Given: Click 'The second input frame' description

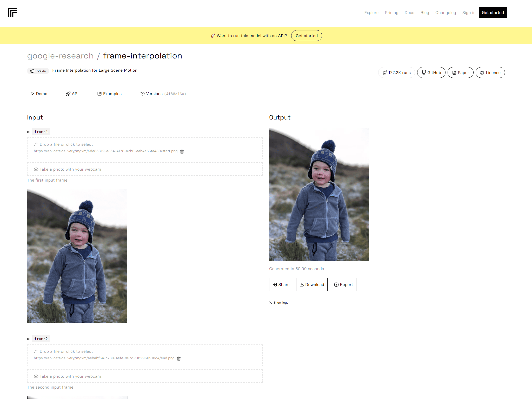Looking at the screenshot, I should point(50,387).
